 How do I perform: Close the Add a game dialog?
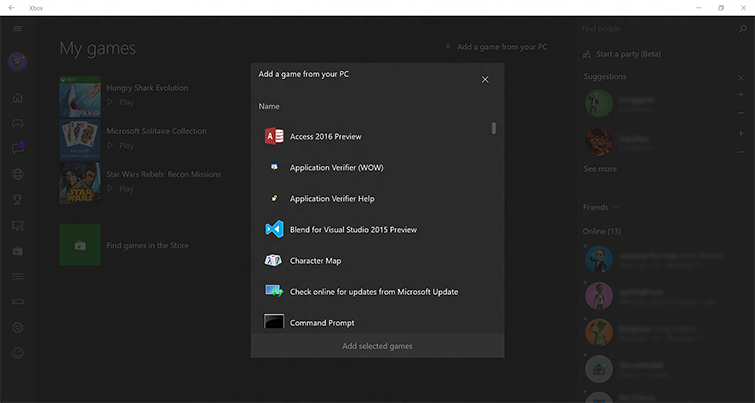click(x=485, y=79)
